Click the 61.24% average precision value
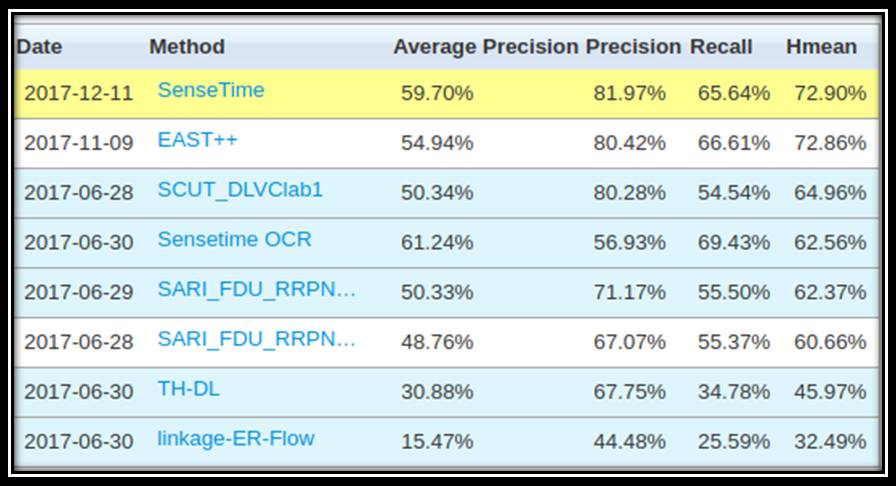The width and height of the screenshot is (896, 486). [x=437, y=242]
